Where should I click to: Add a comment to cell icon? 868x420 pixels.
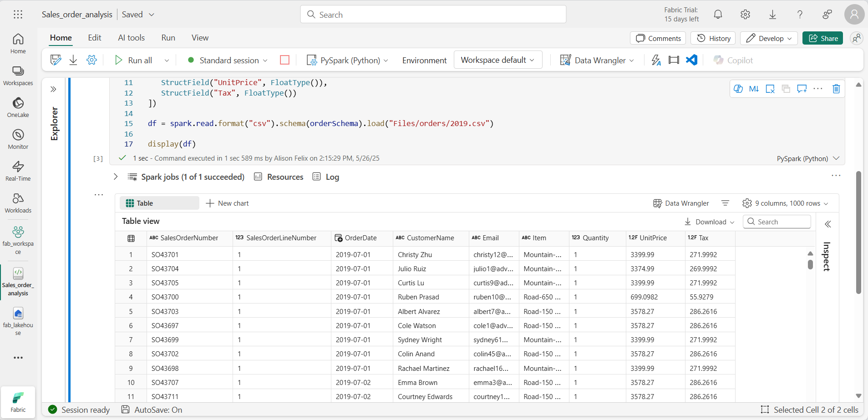click(x=802, y=89)
